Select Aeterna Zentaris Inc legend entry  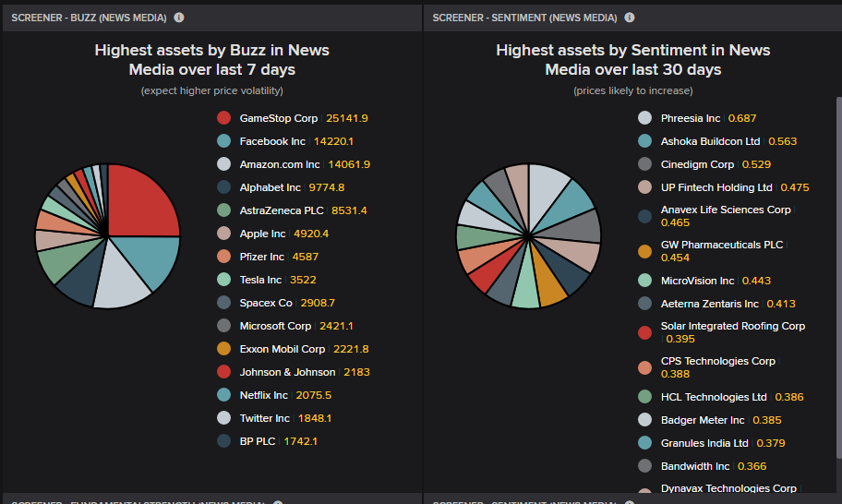click(716, 304)
